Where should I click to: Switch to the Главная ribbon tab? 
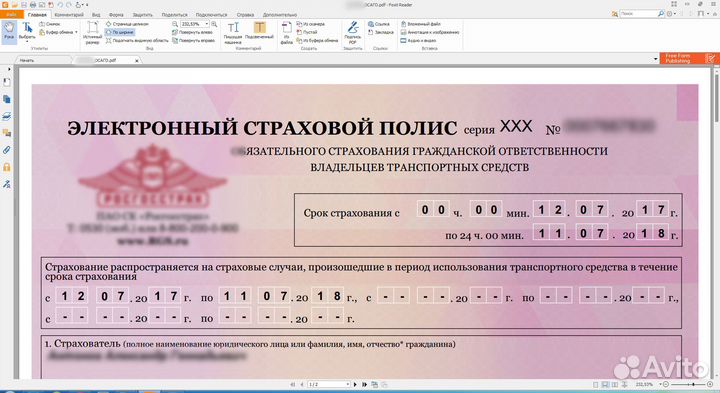[37, 15]
